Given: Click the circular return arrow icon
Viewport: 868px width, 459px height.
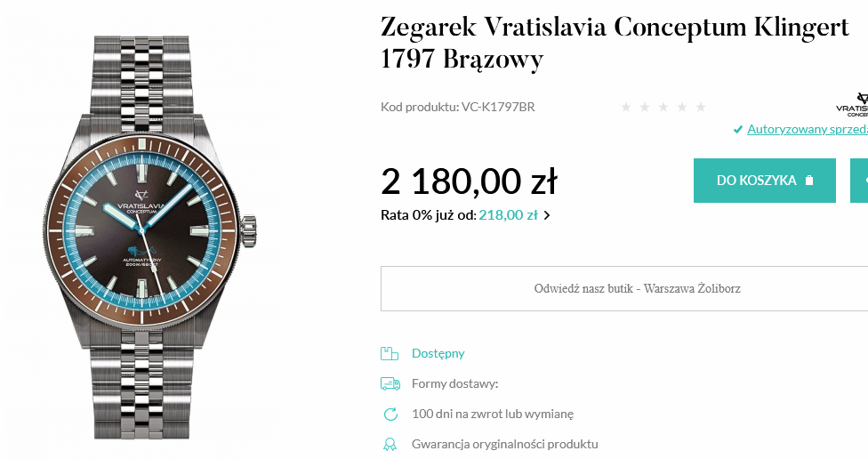Looking at the screenshot, I should click(x=390, y=414).
